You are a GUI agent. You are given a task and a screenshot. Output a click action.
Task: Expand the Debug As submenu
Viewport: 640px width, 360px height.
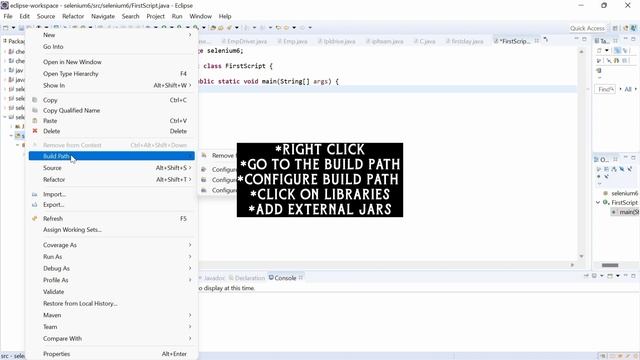[x=111, y=269]
